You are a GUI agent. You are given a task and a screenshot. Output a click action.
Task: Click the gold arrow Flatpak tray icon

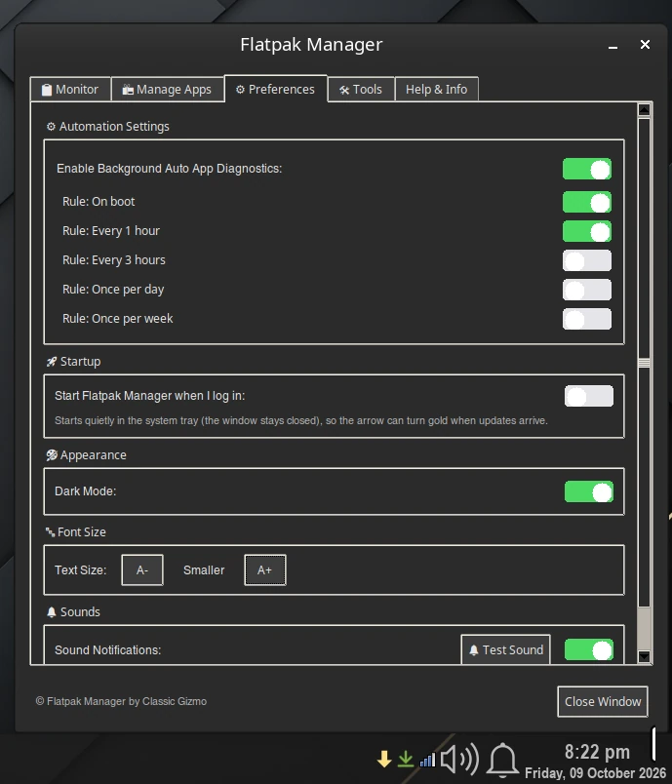point(384,759)
